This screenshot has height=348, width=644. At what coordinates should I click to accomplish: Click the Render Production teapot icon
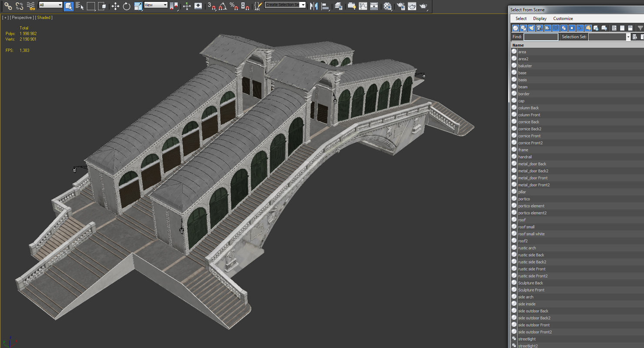423,6
